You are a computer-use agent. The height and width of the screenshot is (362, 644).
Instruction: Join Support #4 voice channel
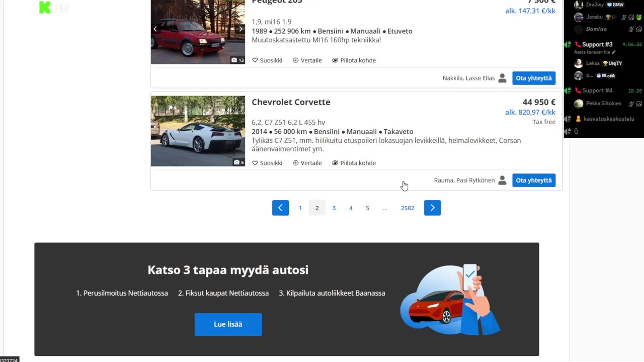(x=597, y=90)
